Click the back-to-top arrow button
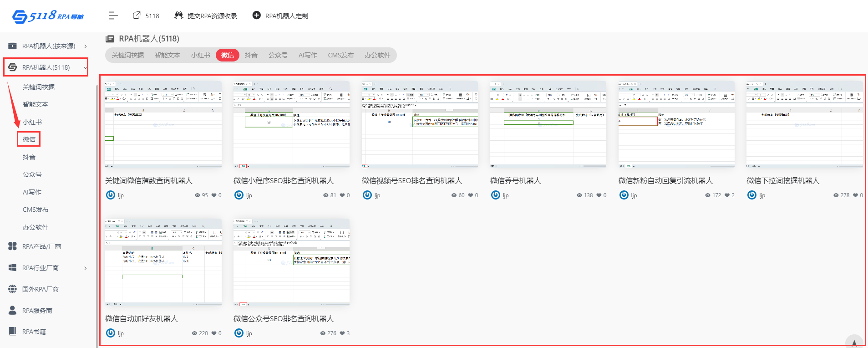This screenshot has width=868, height=348. click(854, 342)
